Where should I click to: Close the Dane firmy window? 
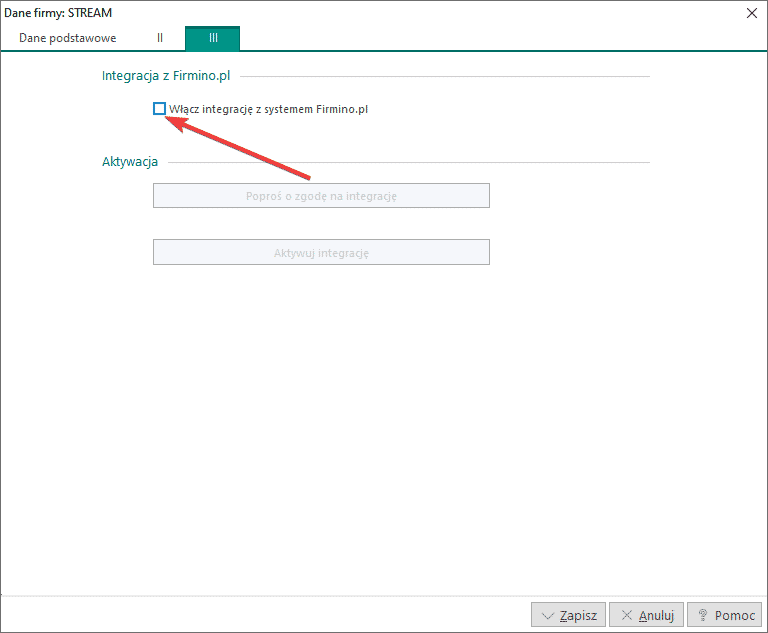click(x=752, y=13)
